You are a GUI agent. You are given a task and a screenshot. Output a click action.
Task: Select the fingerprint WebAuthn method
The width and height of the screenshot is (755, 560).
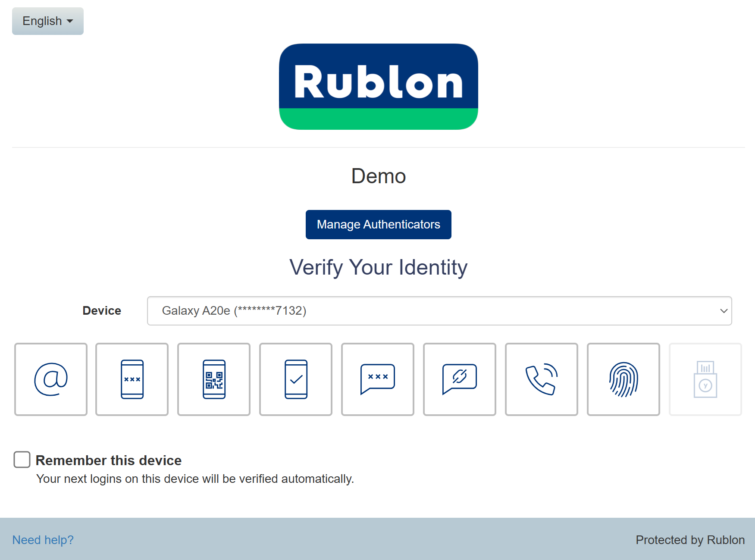click(623, 379)
